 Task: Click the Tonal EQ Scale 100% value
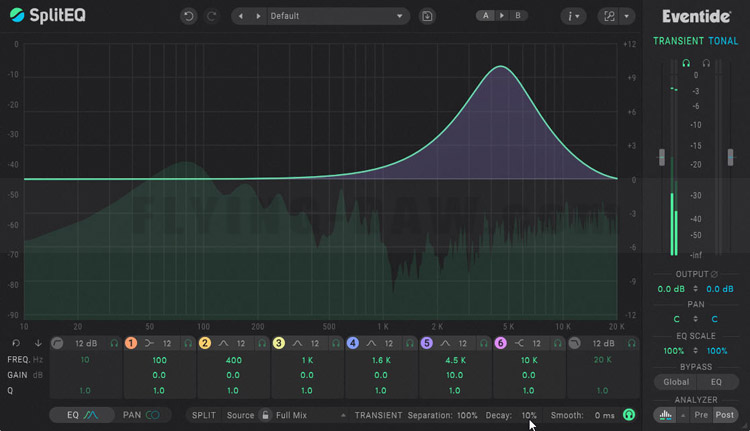pos(717,351)
